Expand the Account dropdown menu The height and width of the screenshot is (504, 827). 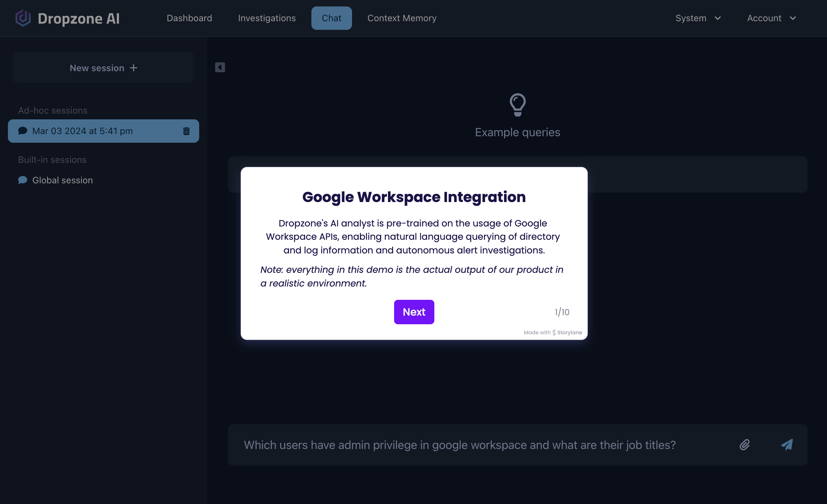pyautogui.click(x=772, y=18)
